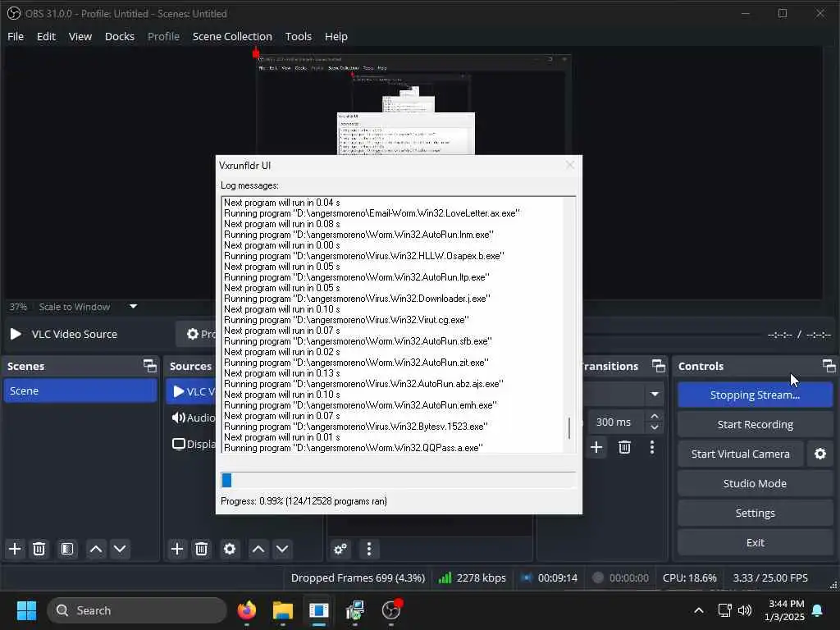
Task: Click the LoveLetter.ax.exe log line
Action: [372, 213]
